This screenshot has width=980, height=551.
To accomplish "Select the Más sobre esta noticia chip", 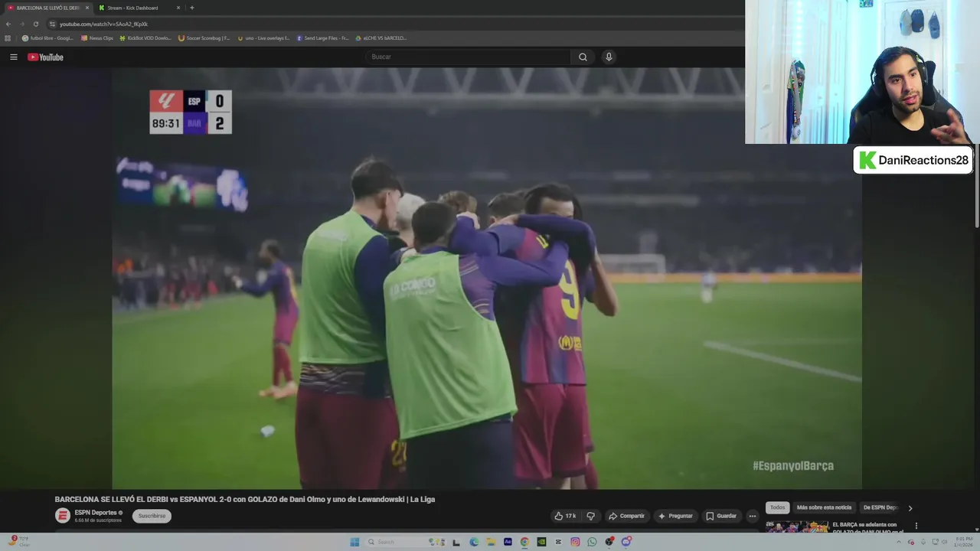I will click(824, 507).
